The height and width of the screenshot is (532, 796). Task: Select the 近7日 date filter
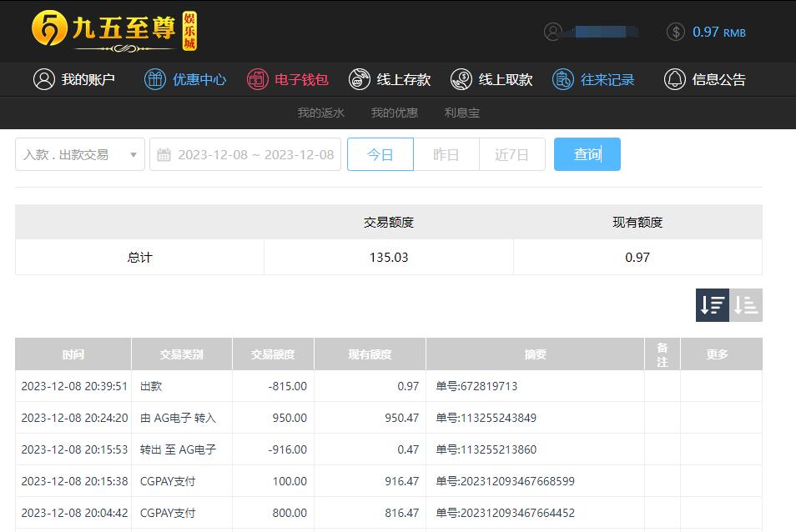pyautogui.click(x=511, y=154)
